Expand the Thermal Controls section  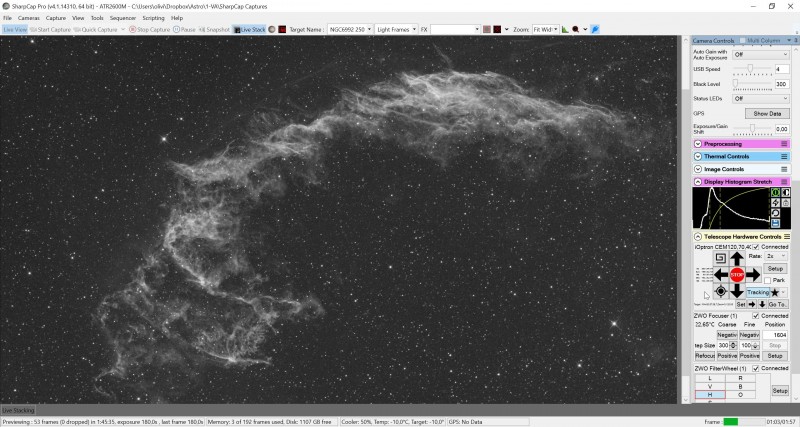[x=698, y=157]
